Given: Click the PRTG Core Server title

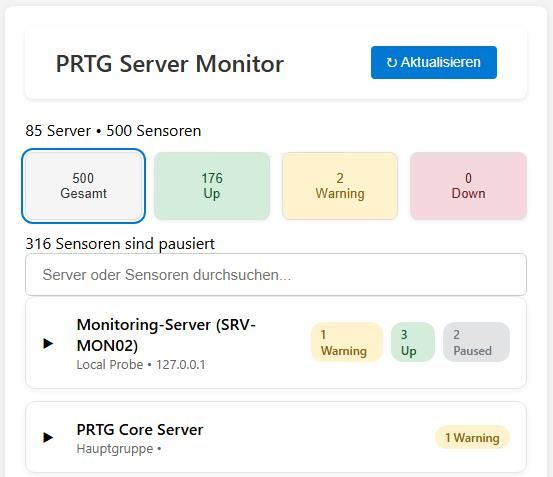Looking at the screenshot, I should (140, 430).
